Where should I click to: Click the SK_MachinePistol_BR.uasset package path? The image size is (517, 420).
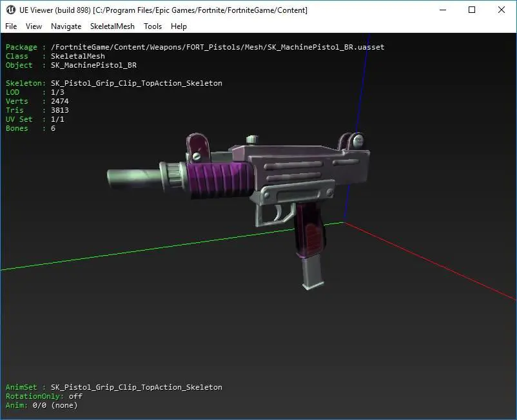(x=218, y=47)
